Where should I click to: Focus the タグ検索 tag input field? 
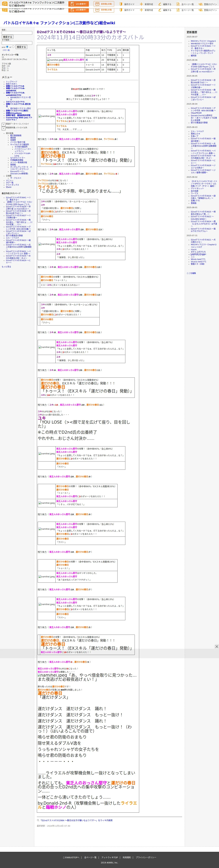pos(17,43)
